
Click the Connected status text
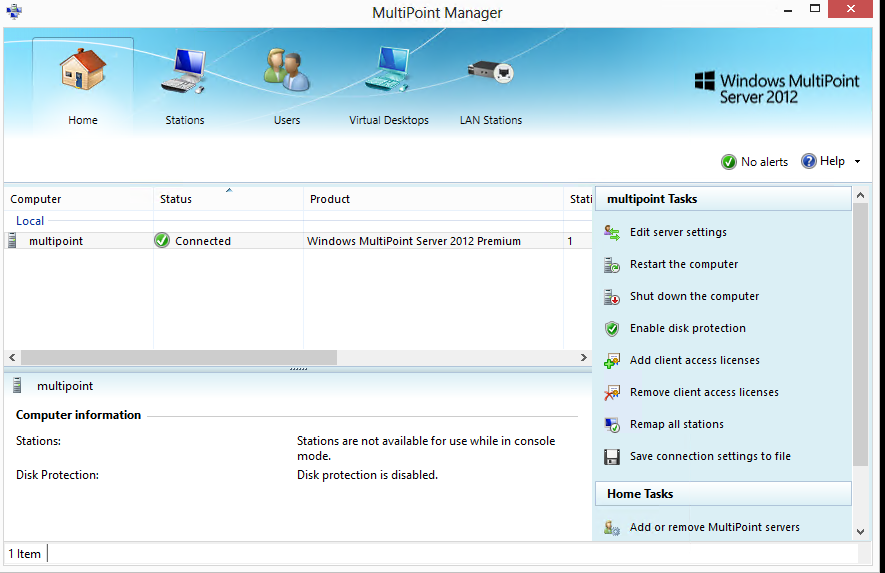tap(203, 241)
